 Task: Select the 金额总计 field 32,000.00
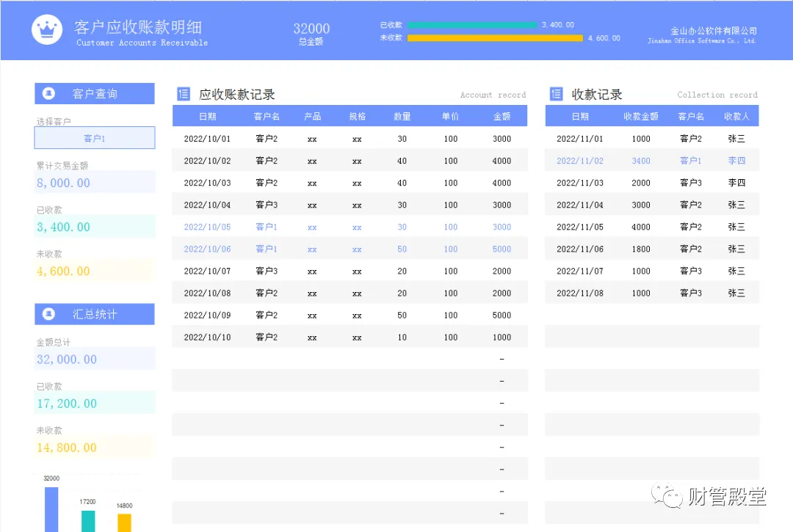pos(95,359)
